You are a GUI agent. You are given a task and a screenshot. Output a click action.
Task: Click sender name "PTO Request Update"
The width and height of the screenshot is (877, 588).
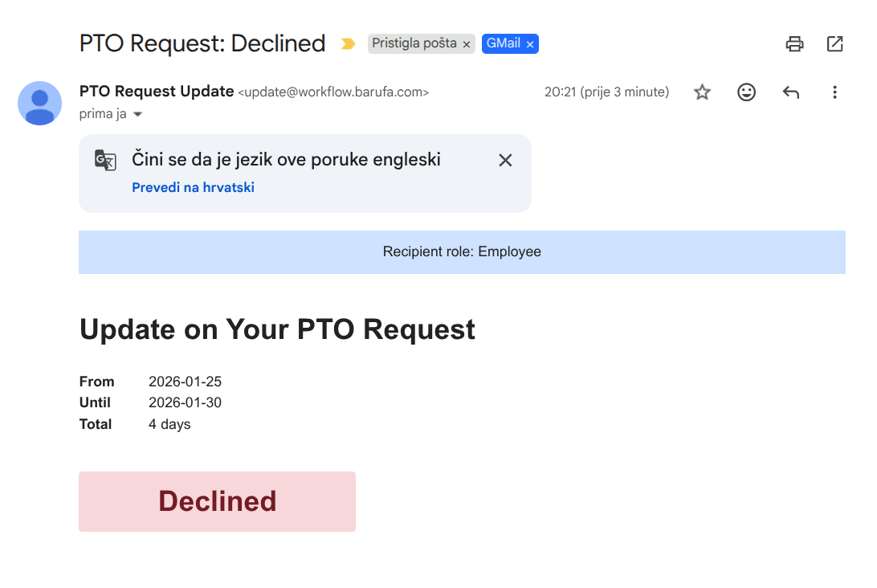click(x=157, y=92)
